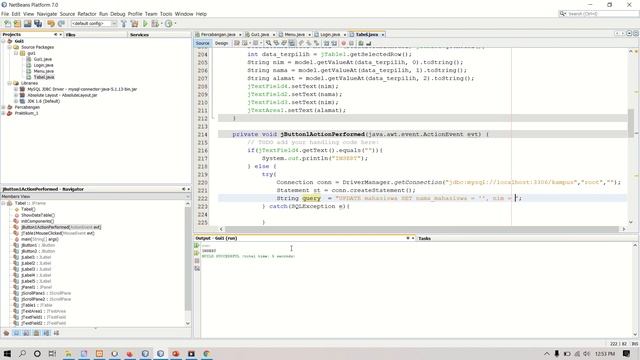This screenshot has width=640, height=360.
Task: Switch to the Menu.java editor tab
Action: click(x=294, y=34)
